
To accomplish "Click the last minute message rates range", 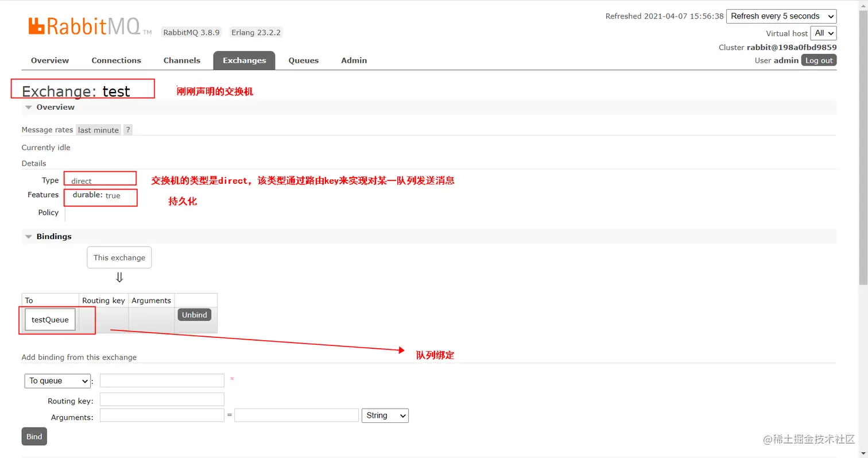I will click(x=98, y=130).
